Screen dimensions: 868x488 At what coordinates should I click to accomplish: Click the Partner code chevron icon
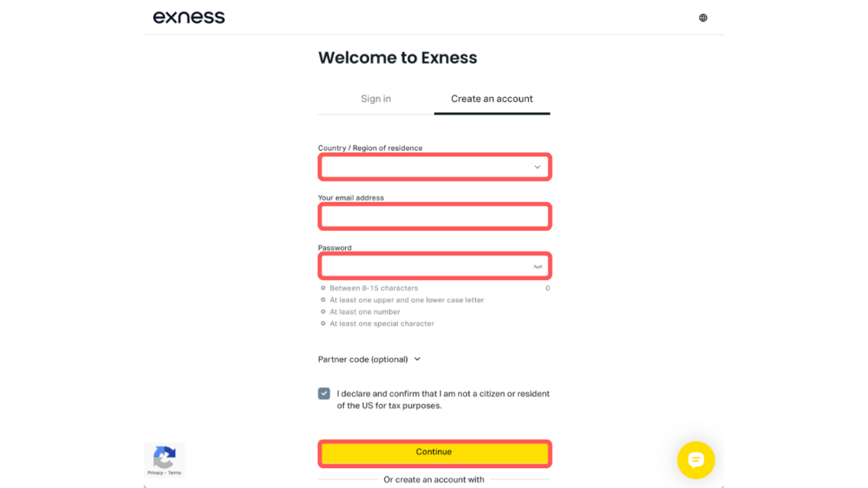tap(417, 359)
